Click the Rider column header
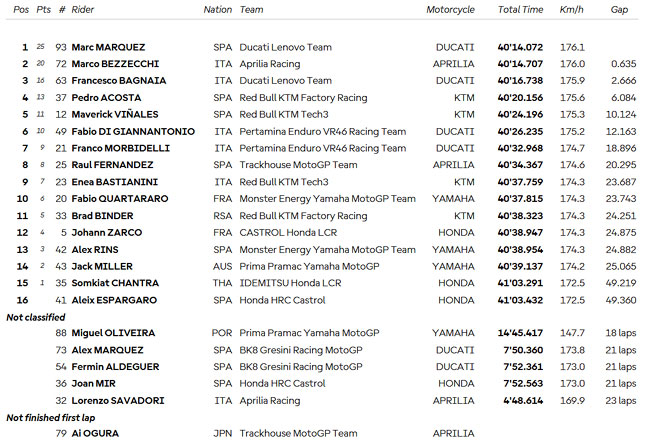This screenshot has width=650, height=446. (83, 10)
